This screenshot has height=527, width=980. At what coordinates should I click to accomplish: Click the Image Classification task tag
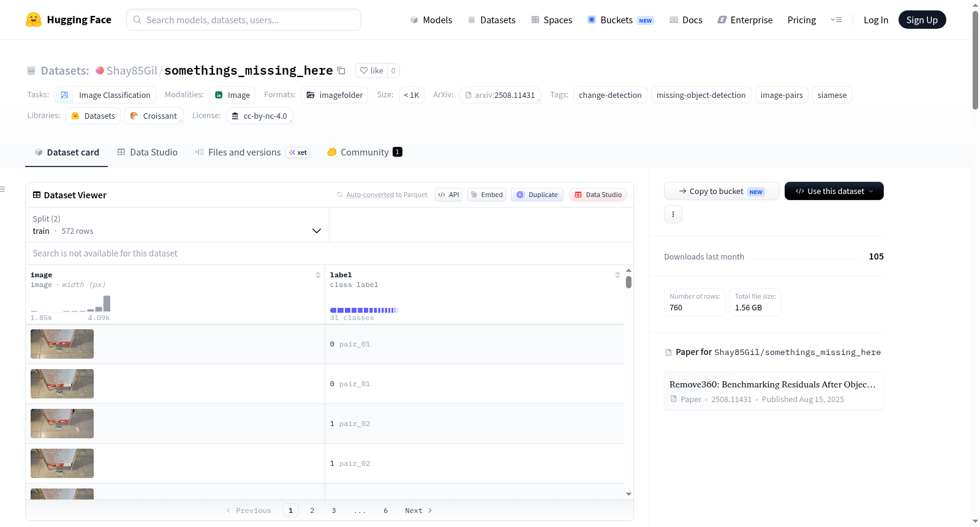[105, 95]
